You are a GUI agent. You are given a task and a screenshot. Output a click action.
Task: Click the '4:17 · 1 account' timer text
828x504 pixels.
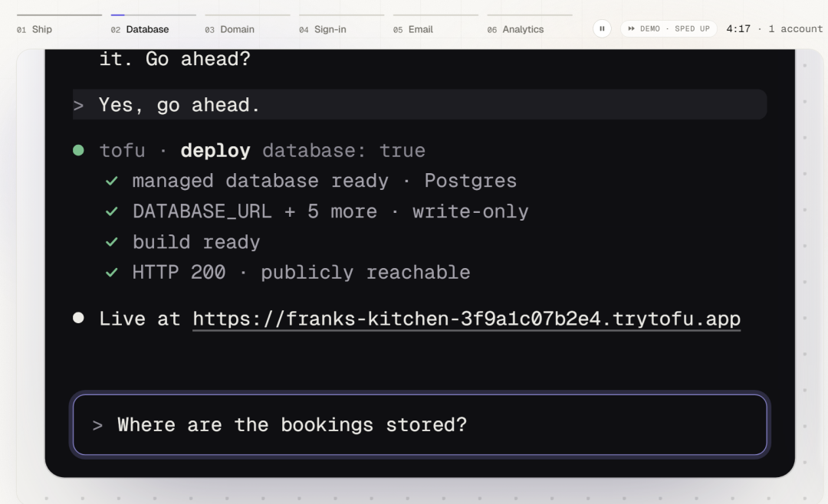click(774, 28)
